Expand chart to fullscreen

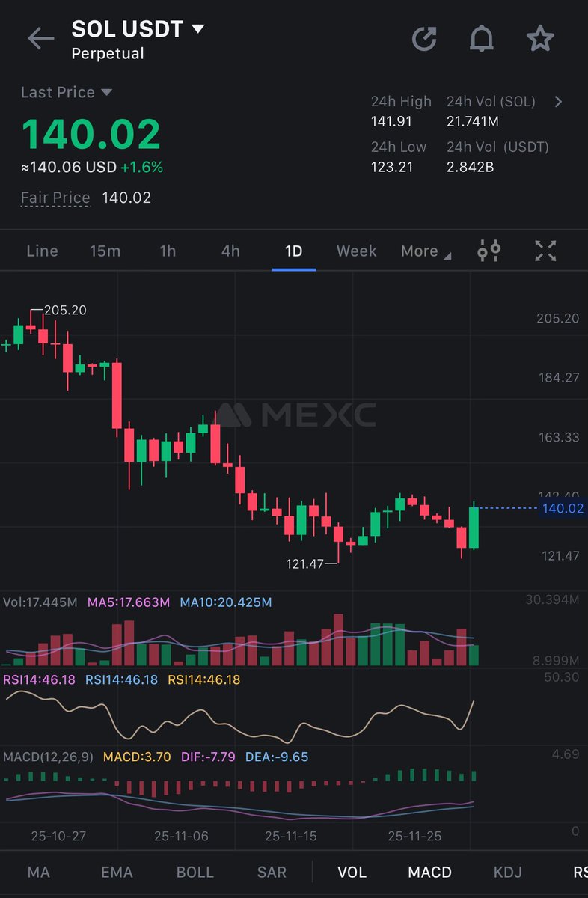[x=546, y=251]
